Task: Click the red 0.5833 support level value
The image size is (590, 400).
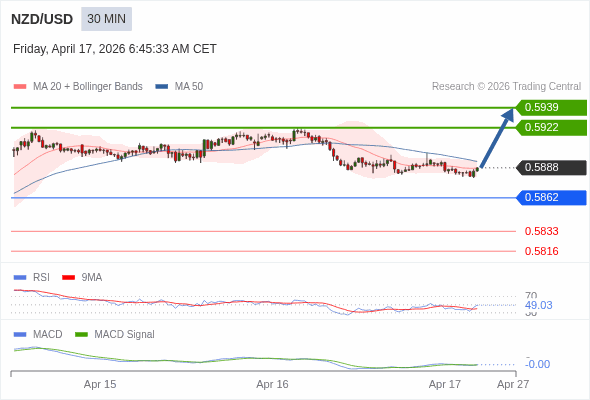Action: pyautogui.click(x=541, y=231)
